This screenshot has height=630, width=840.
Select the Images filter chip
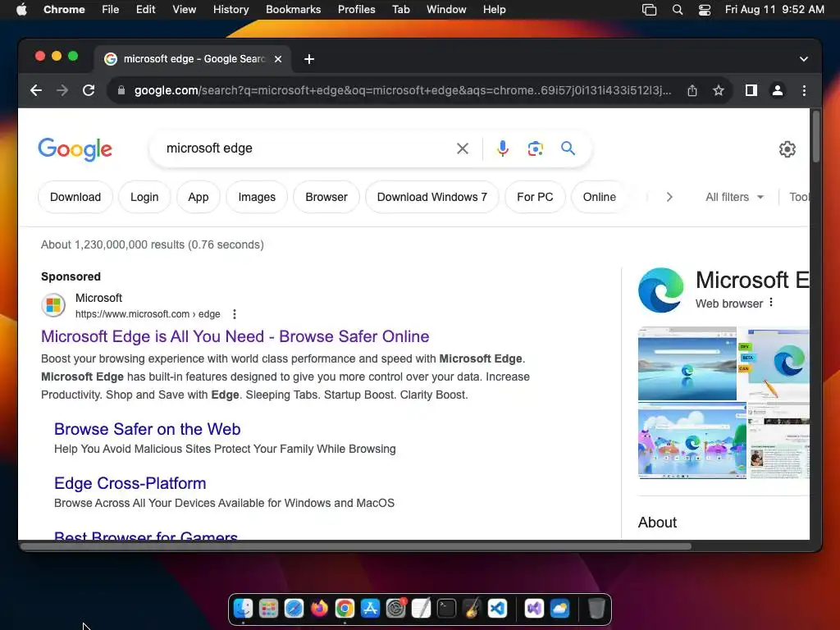point(257,197)
